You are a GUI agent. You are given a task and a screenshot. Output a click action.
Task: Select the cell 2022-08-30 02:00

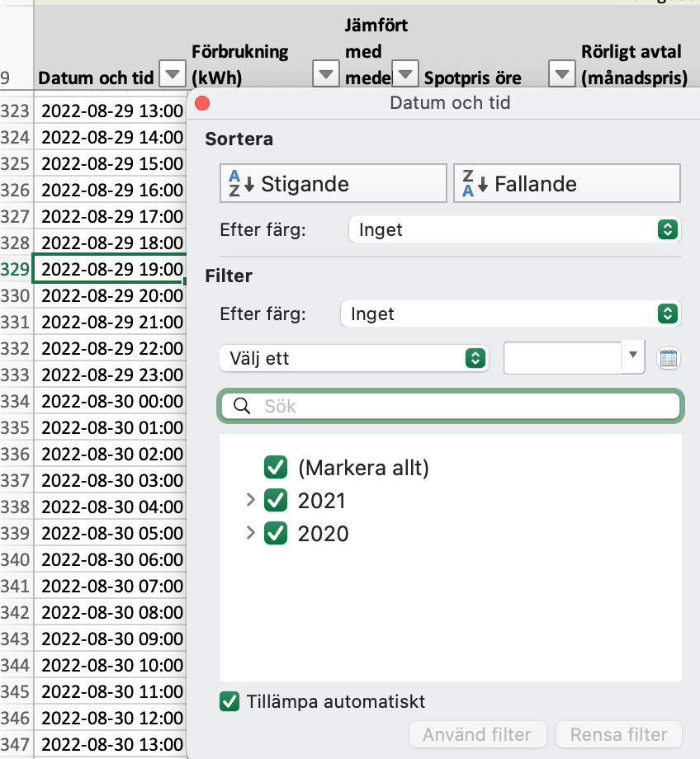(111, 454)
